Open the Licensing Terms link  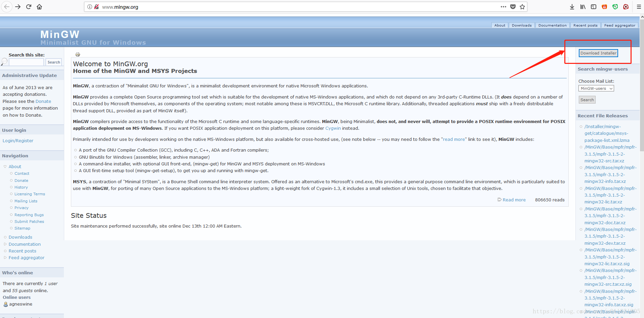30,194
